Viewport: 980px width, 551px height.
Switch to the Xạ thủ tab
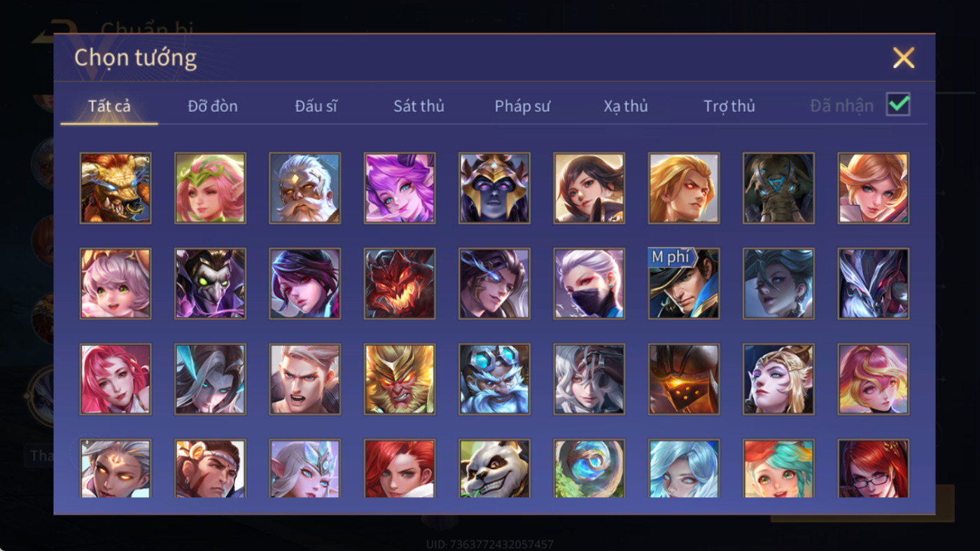coord(626,106)
